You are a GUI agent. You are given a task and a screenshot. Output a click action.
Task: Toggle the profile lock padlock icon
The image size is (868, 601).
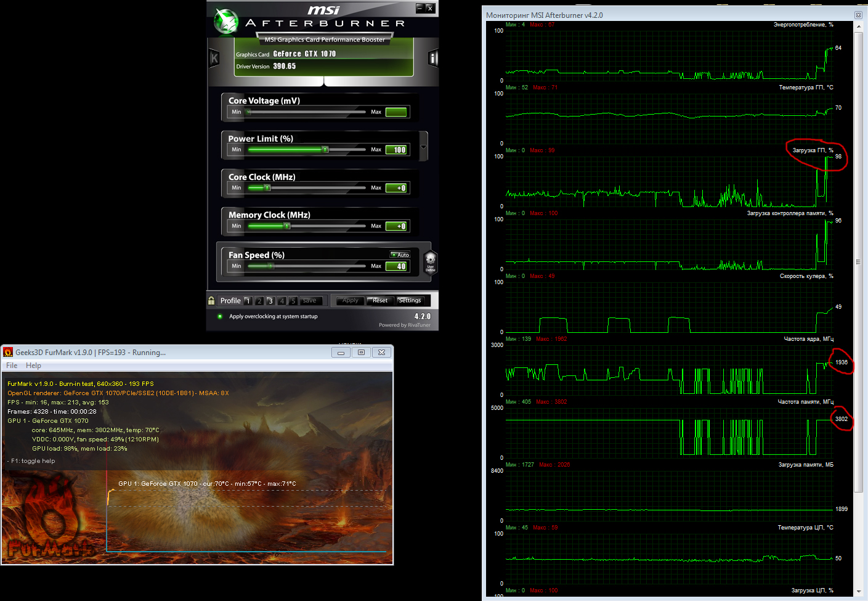[x=211, y=301]
